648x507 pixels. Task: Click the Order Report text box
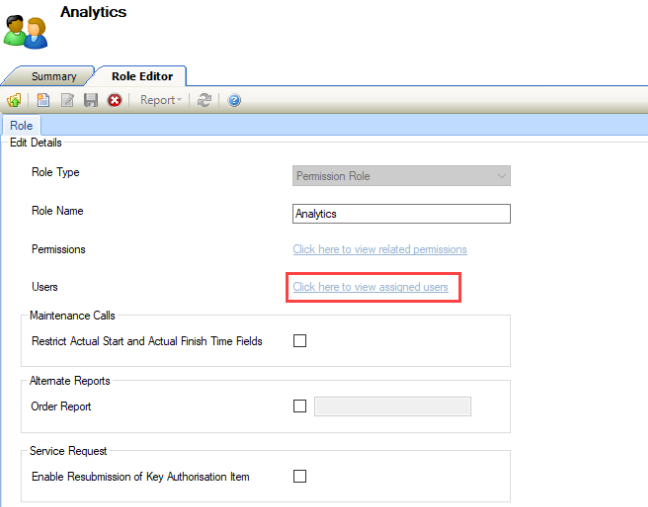click(392, 406)
